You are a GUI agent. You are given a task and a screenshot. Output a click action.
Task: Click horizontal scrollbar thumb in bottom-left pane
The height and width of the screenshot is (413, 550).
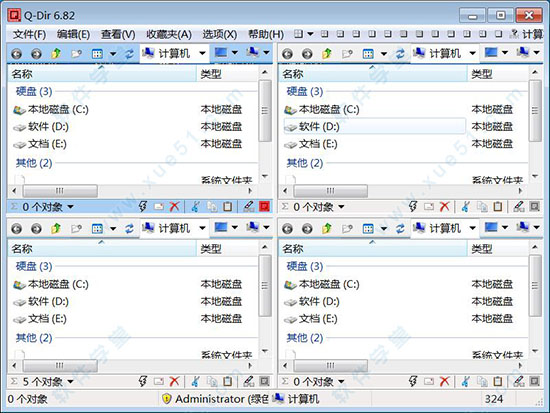click(x=60, y=366)
